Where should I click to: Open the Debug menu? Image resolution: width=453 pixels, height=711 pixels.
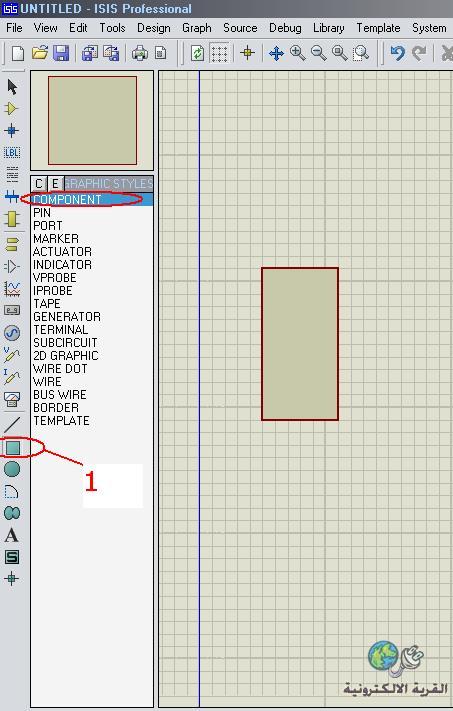pos(285,28)
